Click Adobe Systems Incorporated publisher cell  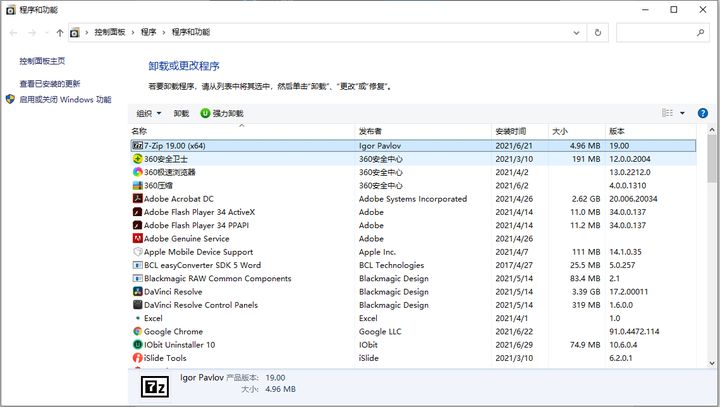413,198
